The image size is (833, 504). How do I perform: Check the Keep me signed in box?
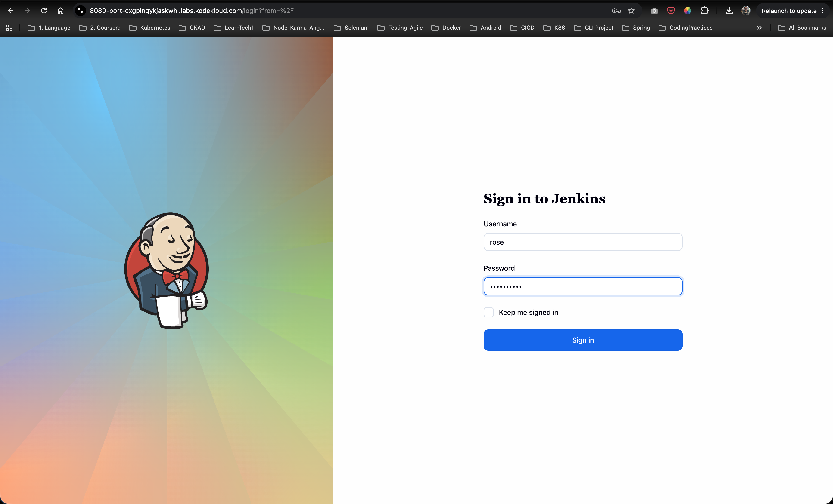point(488,313)
